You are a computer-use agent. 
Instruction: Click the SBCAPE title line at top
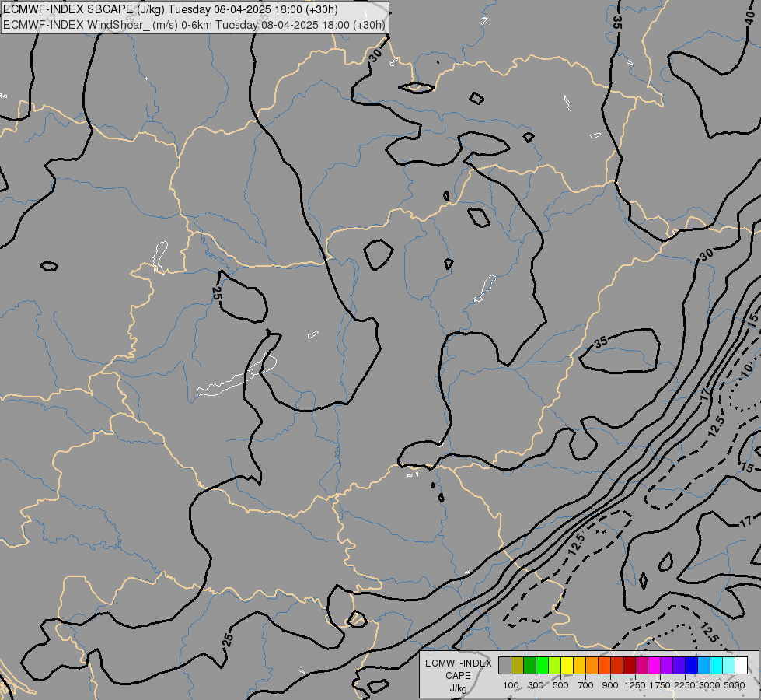tap(170, 9)
